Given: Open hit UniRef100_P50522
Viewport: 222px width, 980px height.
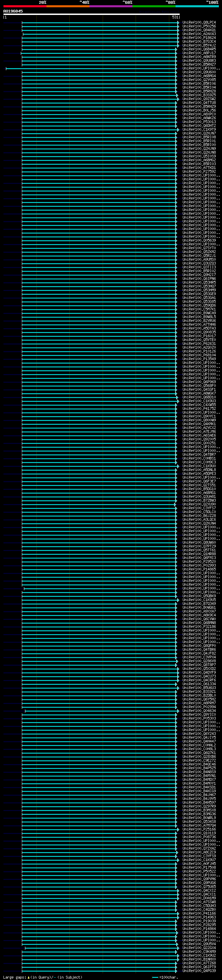Looking at the screenshot, I should point(199,871).
